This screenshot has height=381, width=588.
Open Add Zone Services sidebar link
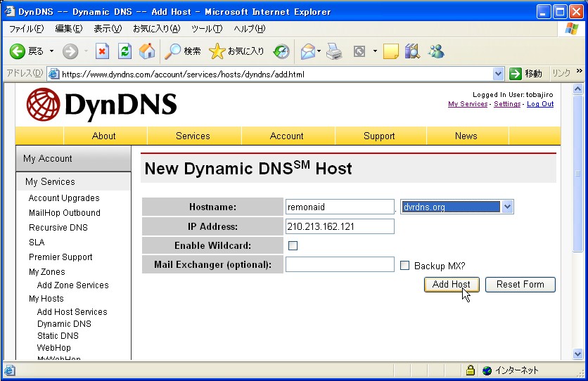(x=72, y=285)
